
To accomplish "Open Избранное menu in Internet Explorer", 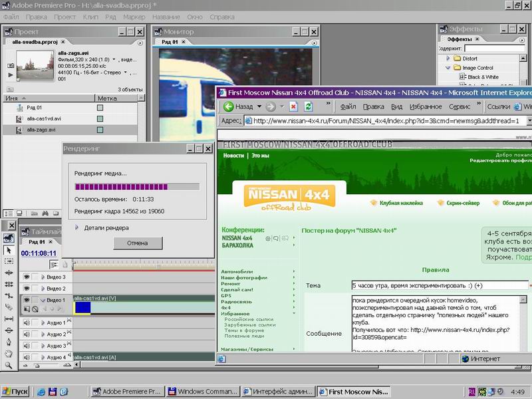I will pos(426,106).
